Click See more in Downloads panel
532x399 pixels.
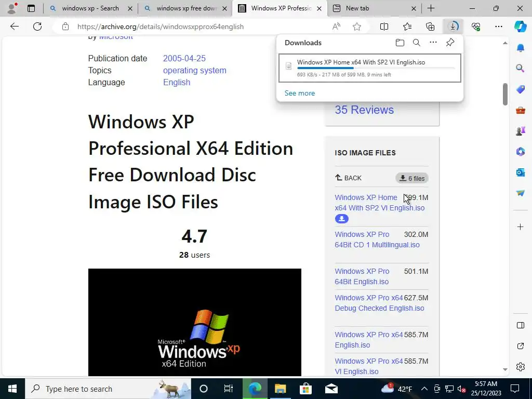pyautogui.click(x=300, y=93)
